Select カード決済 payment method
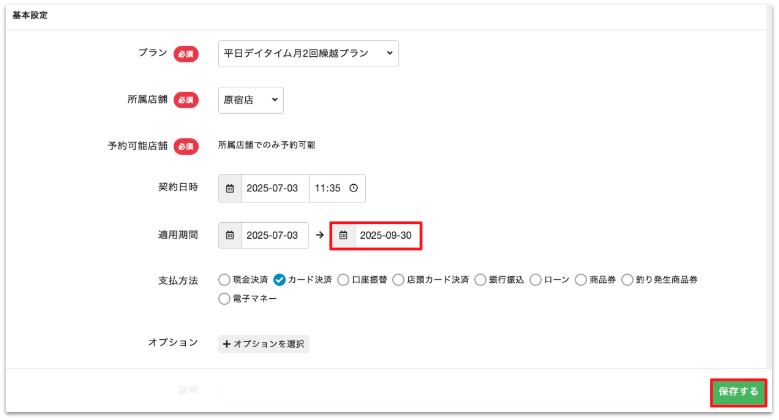Screen dimensions: 779x420 click(280, 280)
